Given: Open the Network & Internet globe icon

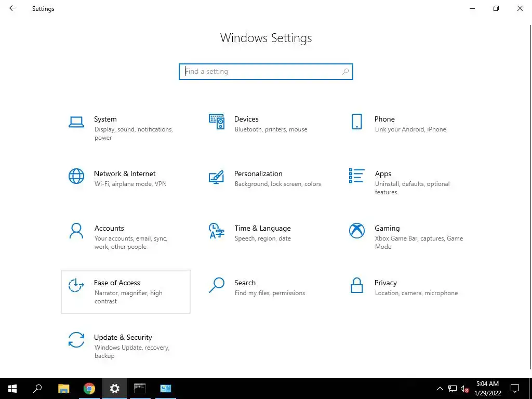Looking at the screenshot, I should click(76, 176).
